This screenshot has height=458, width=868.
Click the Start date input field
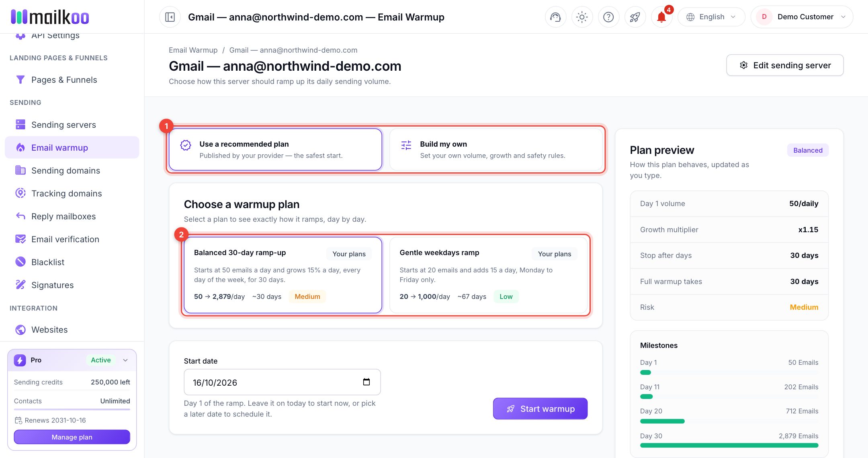coord(282,382)
